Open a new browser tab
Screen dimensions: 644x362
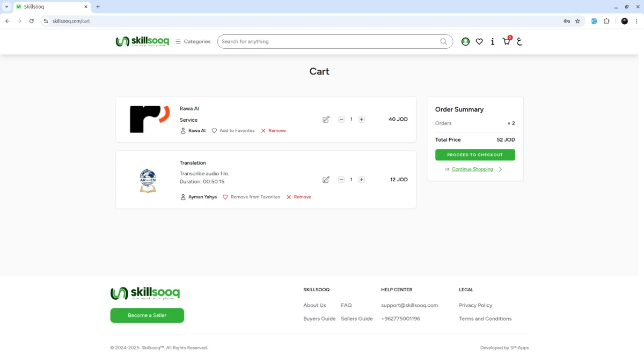point(98,6)
